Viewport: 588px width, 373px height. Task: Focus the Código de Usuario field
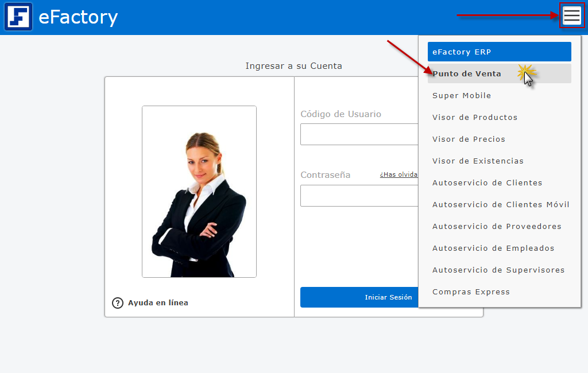[x=359, y=134]
